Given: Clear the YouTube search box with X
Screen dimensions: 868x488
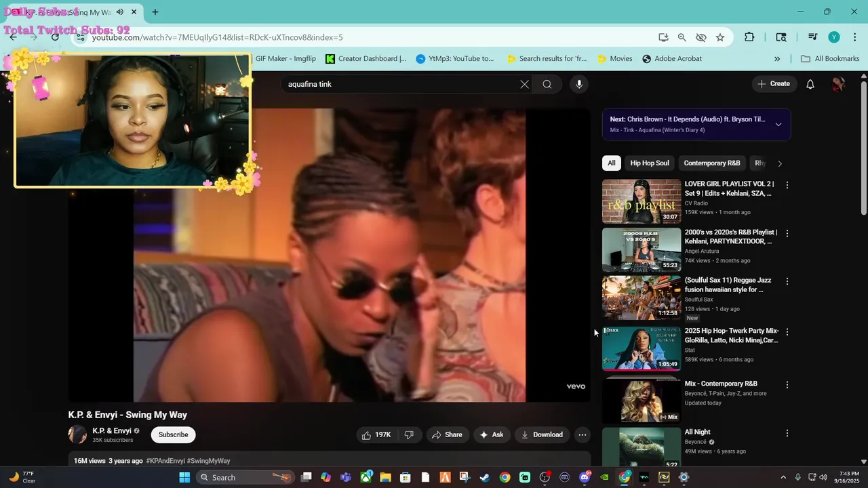Looking at the screenshot, I should [524, 84].
